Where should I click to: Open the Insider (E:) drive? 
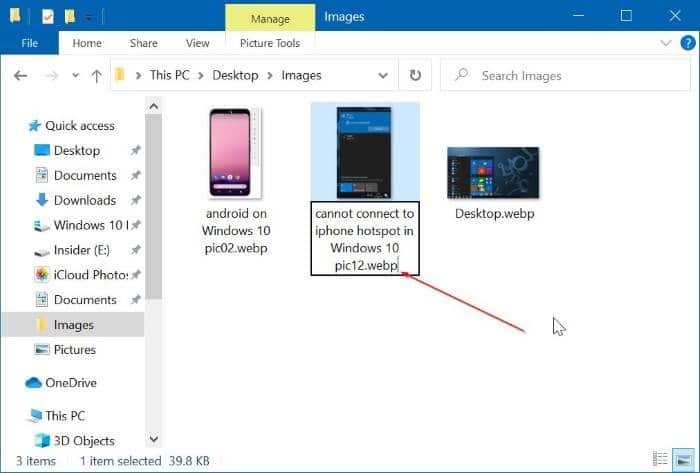point(81,250)
